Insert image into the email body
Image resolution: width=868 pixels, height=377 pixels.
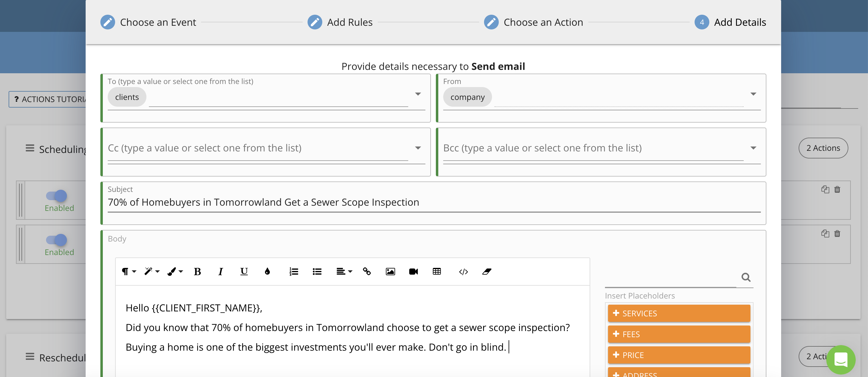coord(390,271)
